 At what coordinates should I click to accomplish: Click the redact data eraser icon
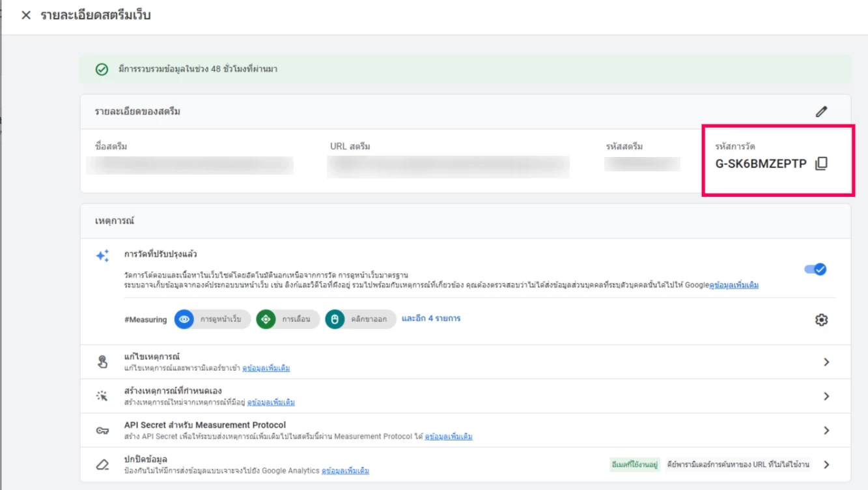[102, 465]
